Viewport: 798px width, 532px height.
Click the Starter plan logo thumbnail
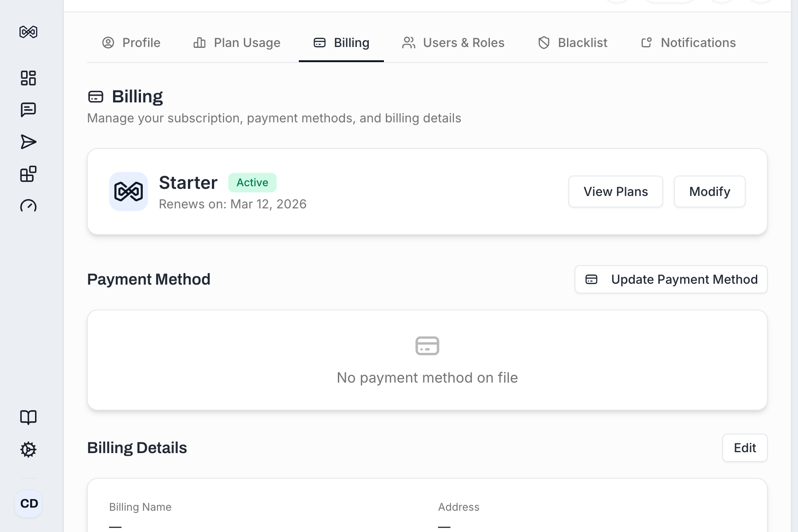click(x=128, y=191)
